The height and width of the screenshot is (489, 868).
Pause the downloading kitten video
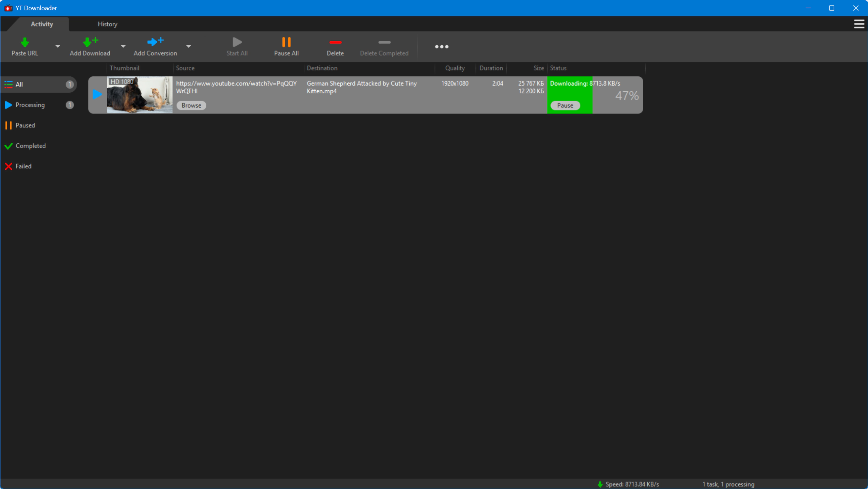point(565,105)
